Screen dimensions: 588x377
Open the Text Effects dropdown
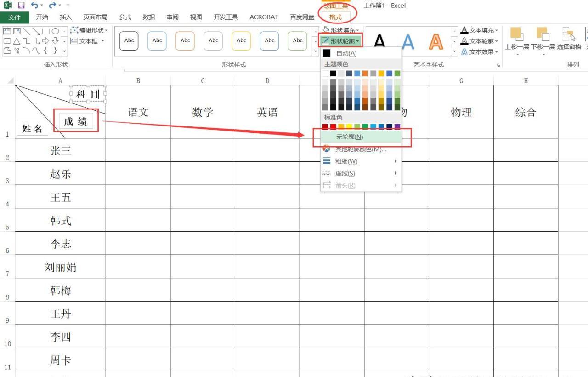tap(480, 52)
